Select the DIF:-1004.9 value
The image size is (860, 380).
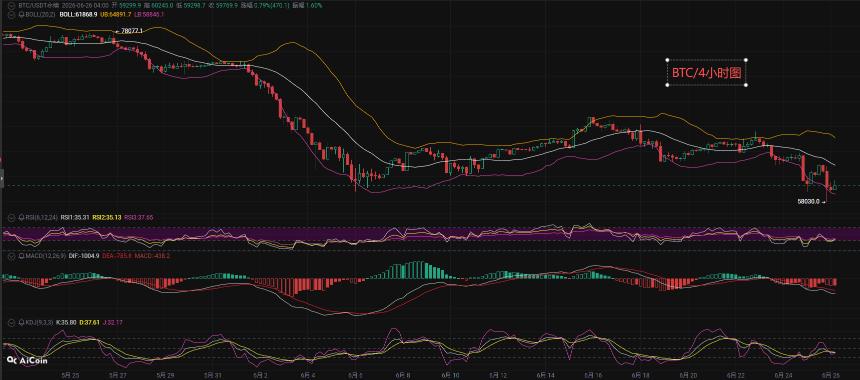pyautogui.click(x=84, y=256)
